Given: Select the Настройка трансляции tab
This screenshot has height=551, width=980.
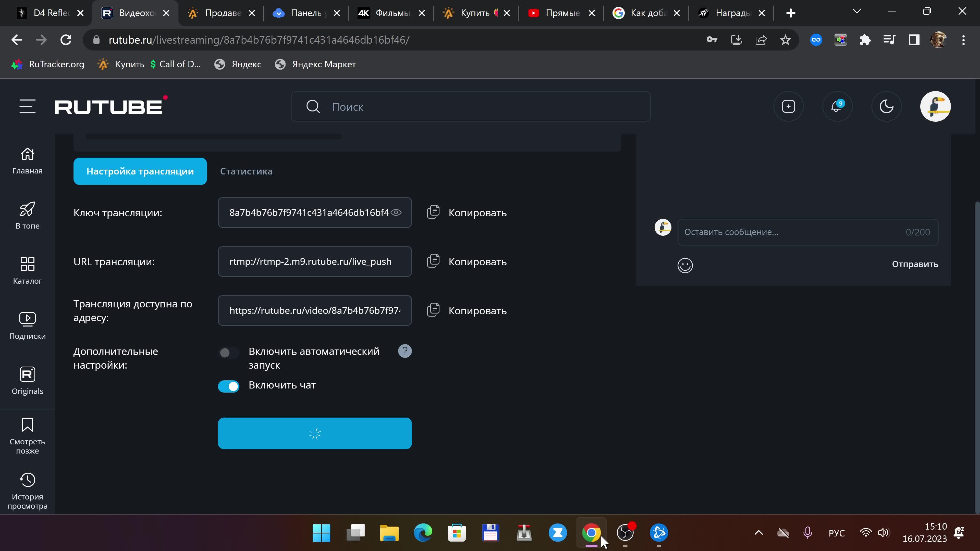Looking at the screenshot, I should pos(140,171).
